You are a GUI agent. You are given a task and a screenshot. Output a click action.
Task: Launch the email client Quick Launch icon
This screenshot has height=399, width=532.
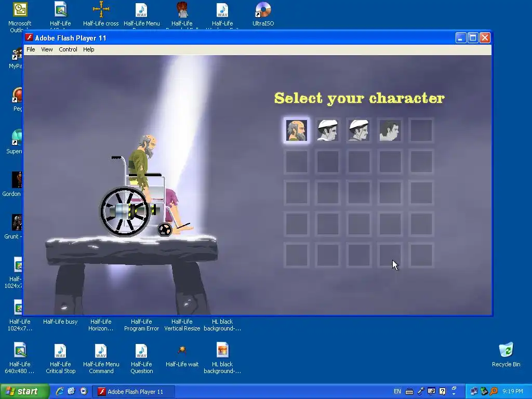pyautogui.click(x=72, y=391)
